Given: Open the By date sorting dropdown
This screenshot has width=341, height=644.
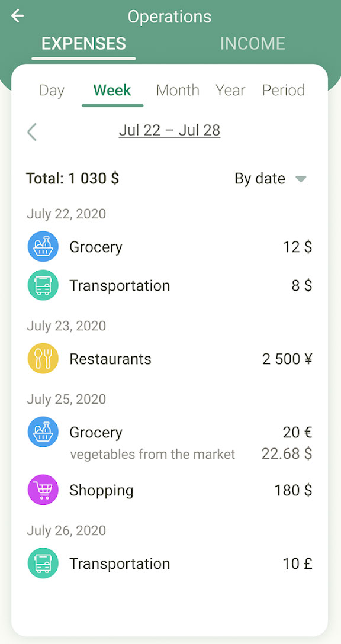Looking at the screenshot, I should click(272, 179).
